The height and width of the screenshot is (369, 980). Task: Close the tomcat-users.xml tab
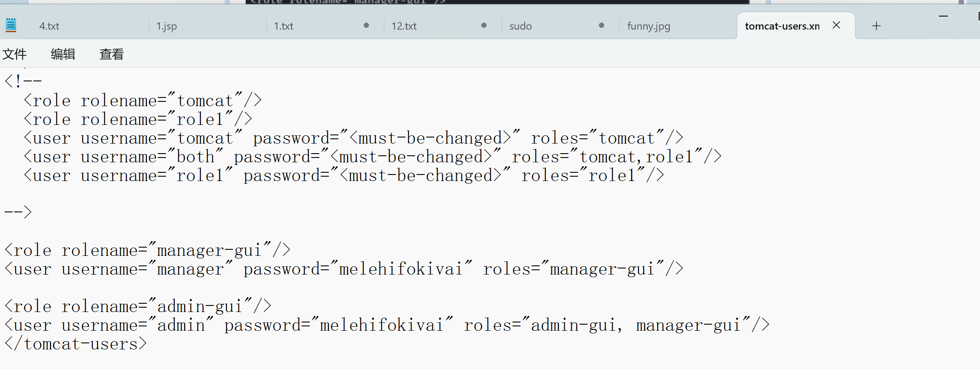click(x=836, y=25)
